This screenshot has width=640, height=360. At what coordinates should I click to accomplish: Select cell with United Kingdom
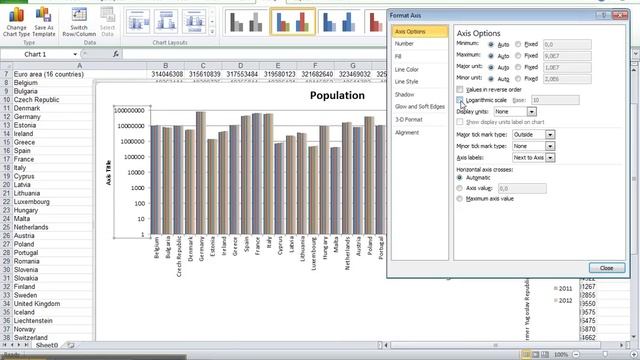[x=52, y=304]
